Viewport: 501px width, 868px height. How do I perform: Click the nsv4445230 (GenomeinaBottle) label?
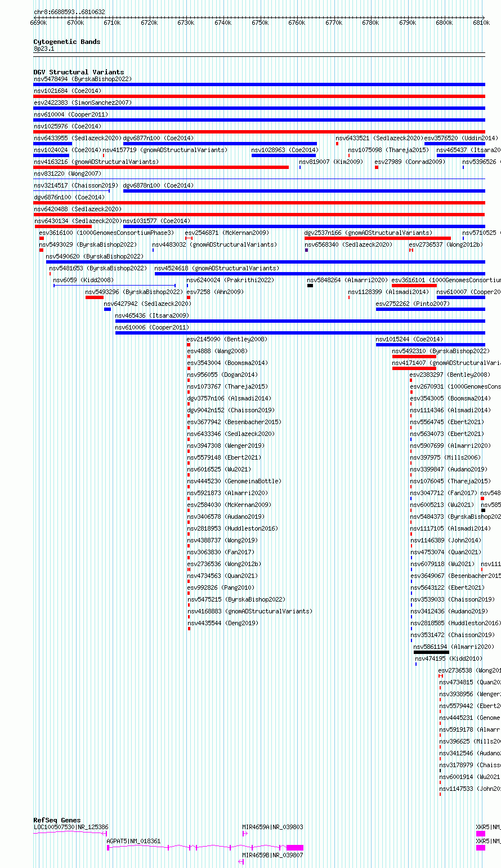tap(234, 481)
